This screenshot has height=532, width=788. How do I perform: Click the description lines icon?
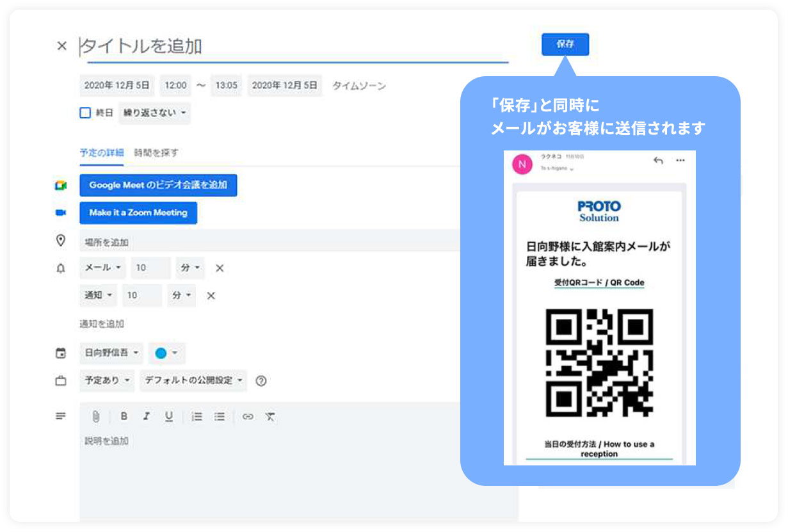tap(61, 416)
